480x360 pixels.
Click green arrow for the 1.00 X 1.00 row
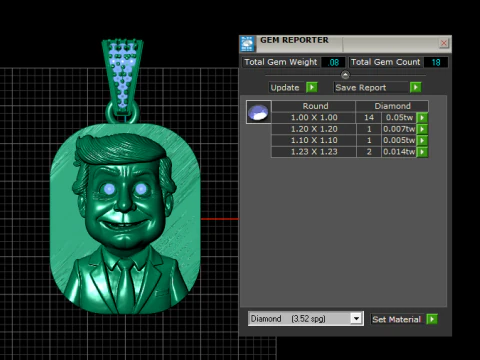(x=422, y=117)
